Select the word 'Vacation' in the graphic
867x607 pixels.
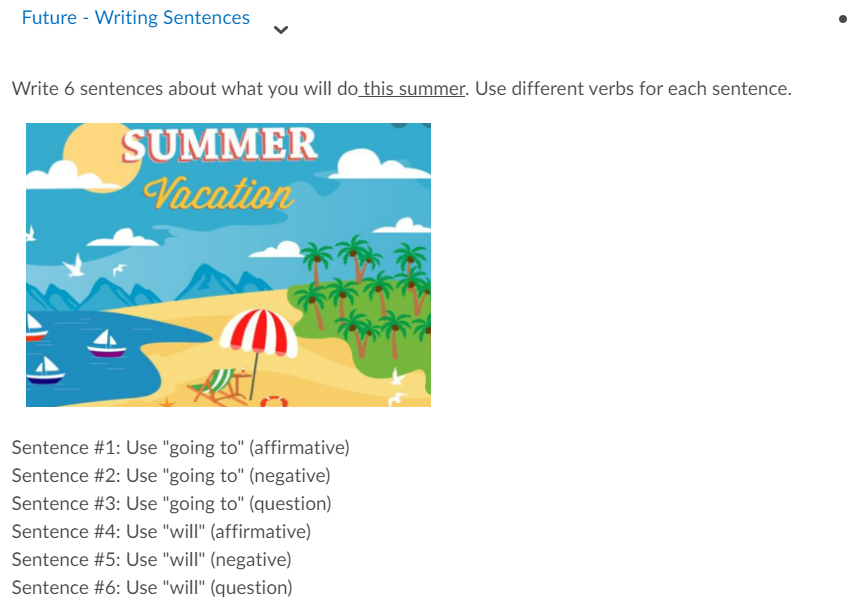tap(218, 191)
